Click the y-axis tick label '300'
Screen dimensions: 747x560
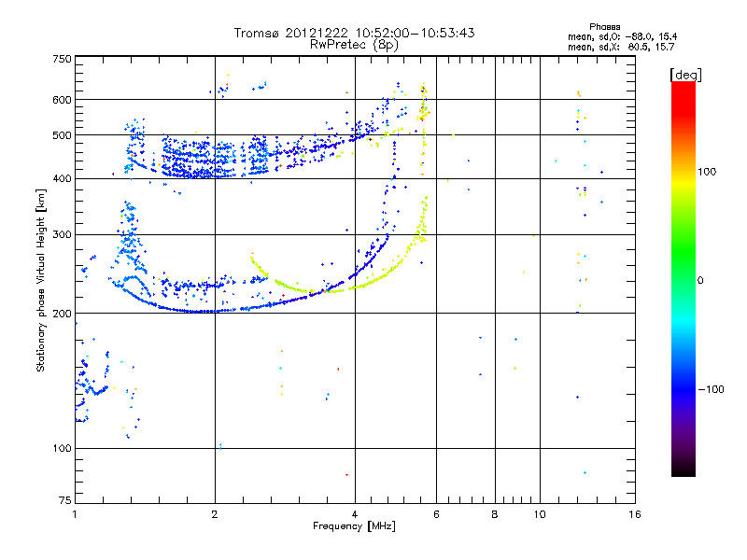pyautogui.click(x=62, y=235)
